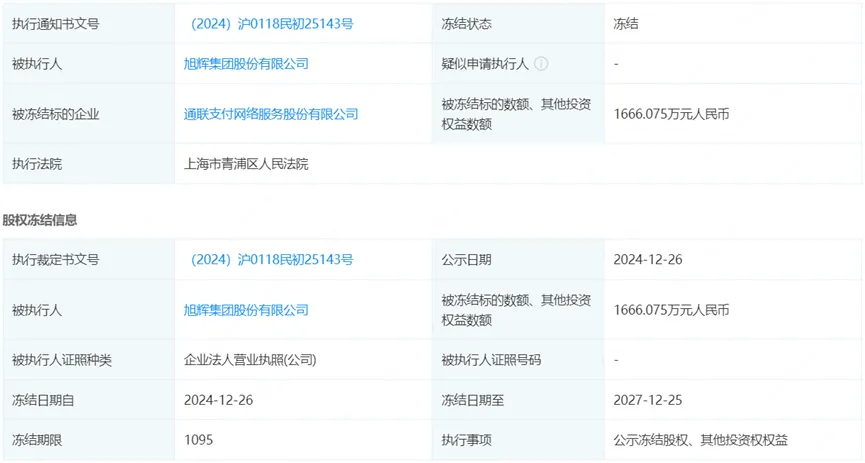Click the 被冻结标的企业 label
The image size is (865, 463).
(x=55, y=114)
